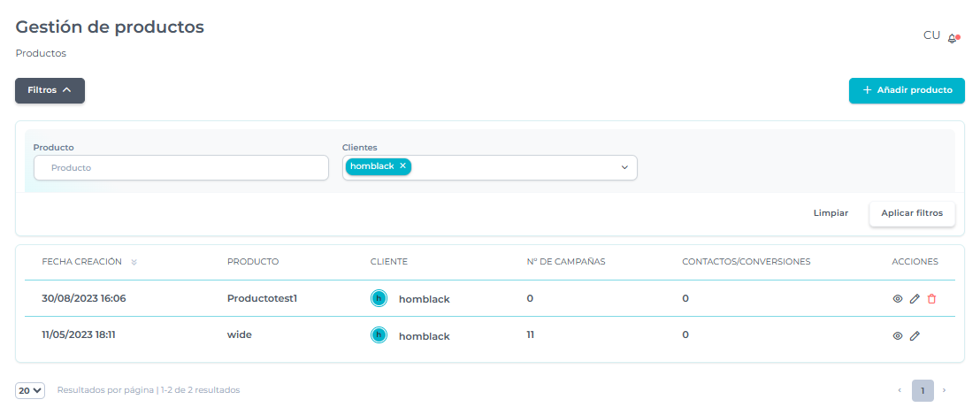Click Añadir producto button

click(907, 90)
